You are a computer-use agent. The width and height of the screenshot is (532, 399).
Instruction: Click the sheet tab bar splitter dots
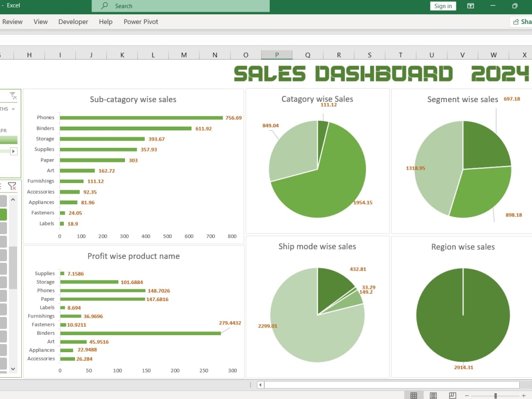(x=251, y=385)
